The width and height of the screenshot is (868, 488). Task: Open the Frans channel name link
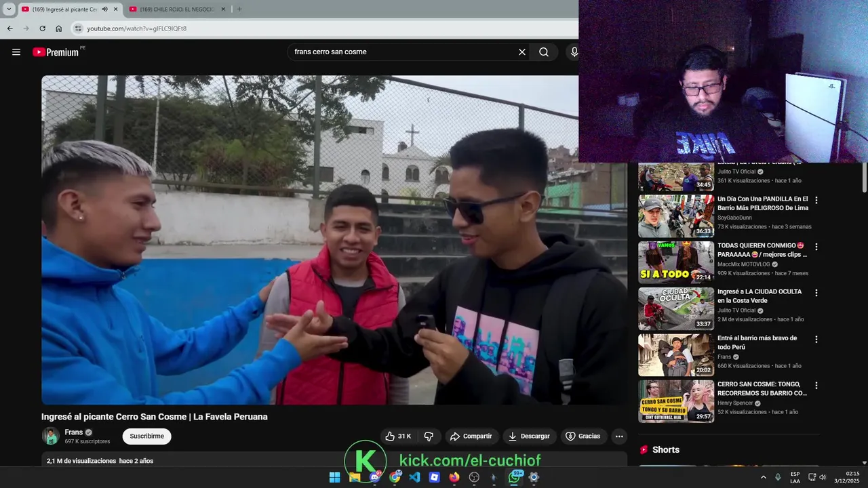74,432
